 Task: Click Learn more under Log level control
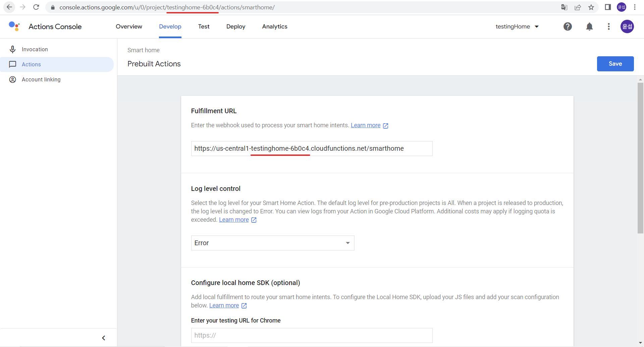(234, 220)
